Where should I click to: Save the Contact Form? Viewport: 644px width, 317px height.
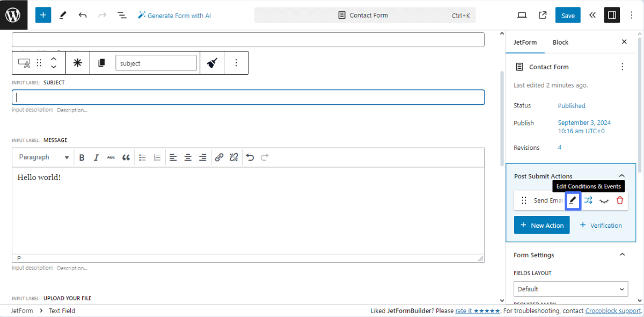pos(567,15)
